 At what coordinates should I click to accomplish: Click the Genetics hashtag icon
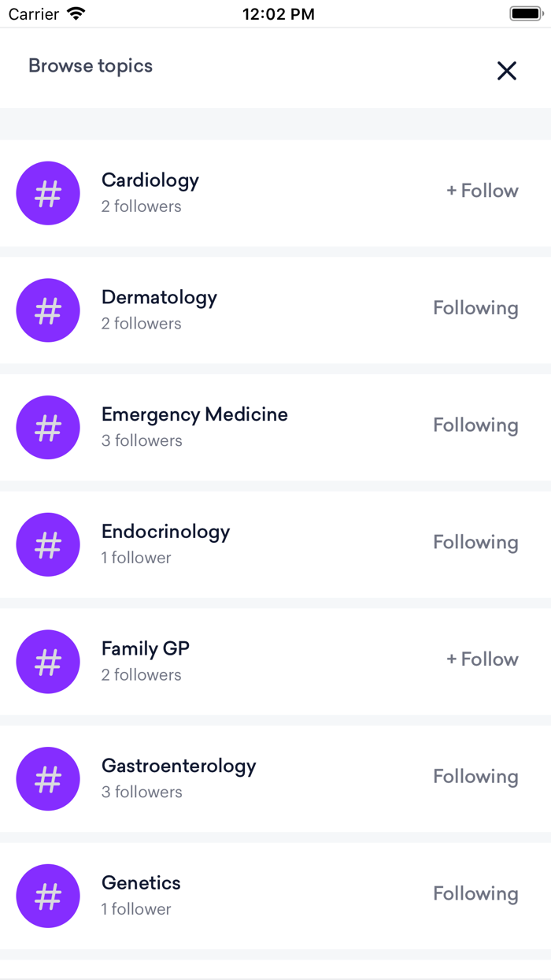(x=48, y=896)
